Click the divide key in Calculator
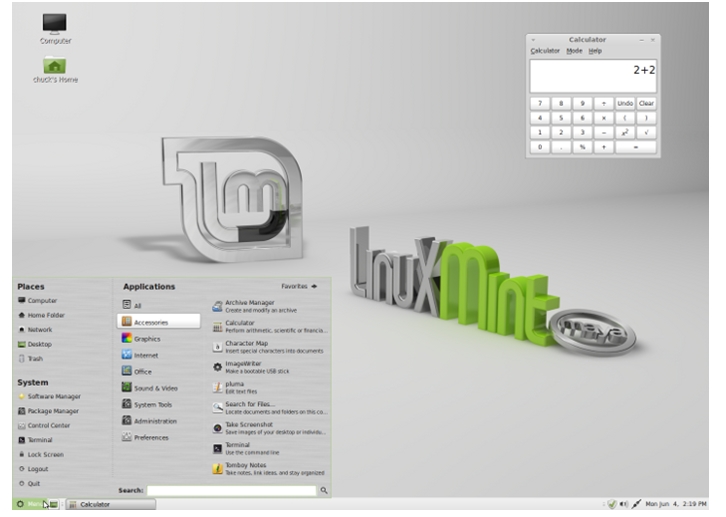726x517 pixels. coord(604,103)
